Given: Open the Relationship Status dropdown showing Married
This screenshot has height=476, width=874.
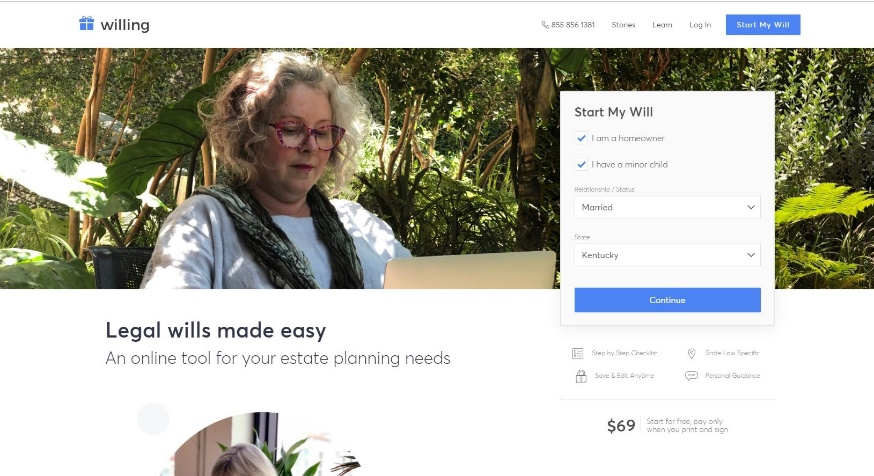Looking at the screenshot, I should coord(667,207).
